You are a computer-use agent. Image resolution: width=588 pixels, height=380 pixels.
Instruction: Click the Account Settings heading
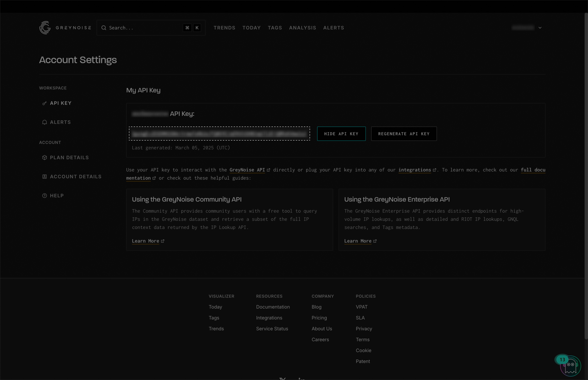[x=78, y=60]
